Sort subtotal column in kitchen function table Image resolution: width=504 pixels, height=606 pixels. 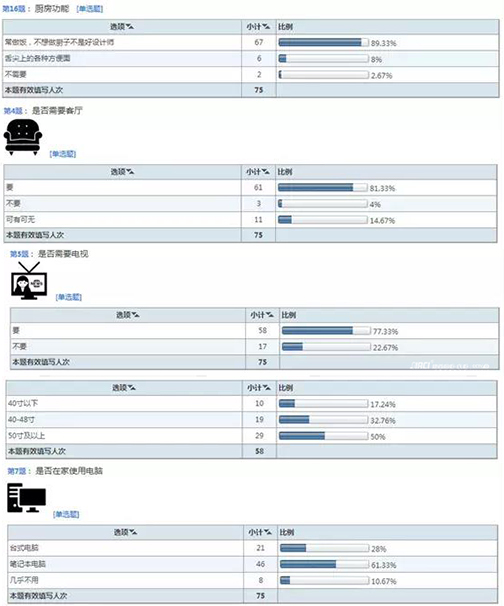tap(258, 27)
